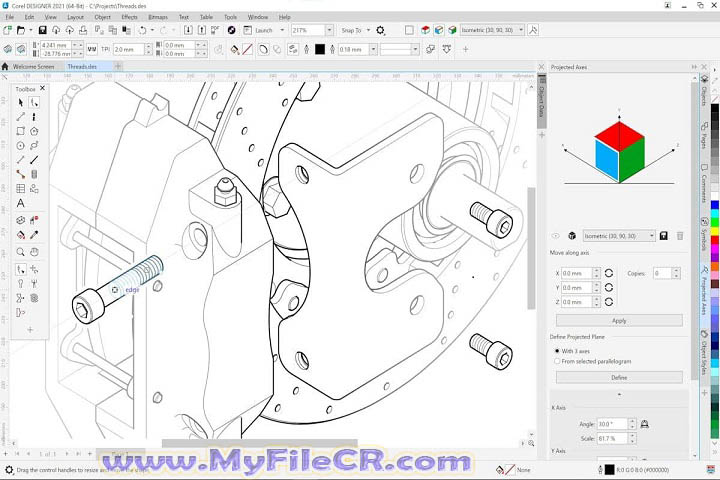Click the Define button
720x480 pixels.
click(x=619, y=377)
